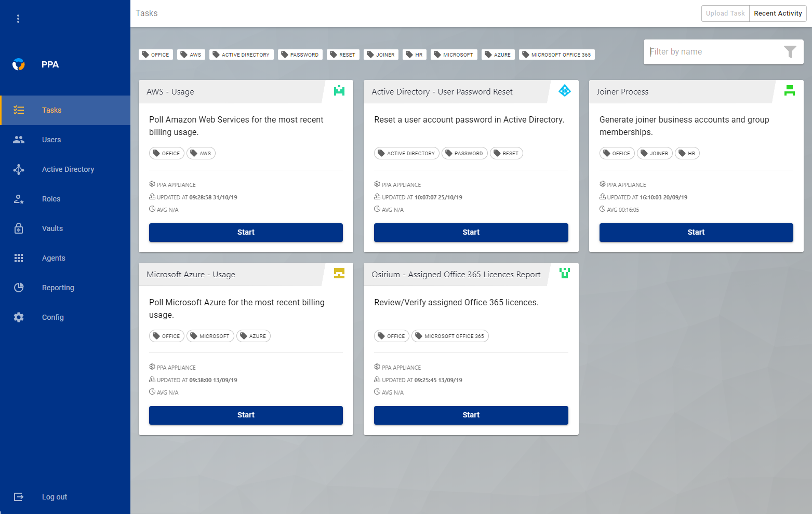
Task: Start the Osirium Office 365 Licences task
Action: point(471,415)
